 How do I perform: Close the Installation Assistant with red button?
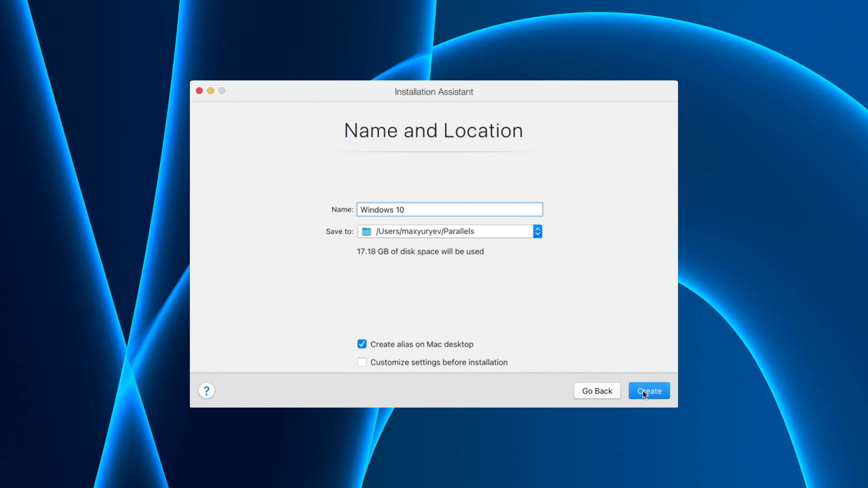pos(199,91)
